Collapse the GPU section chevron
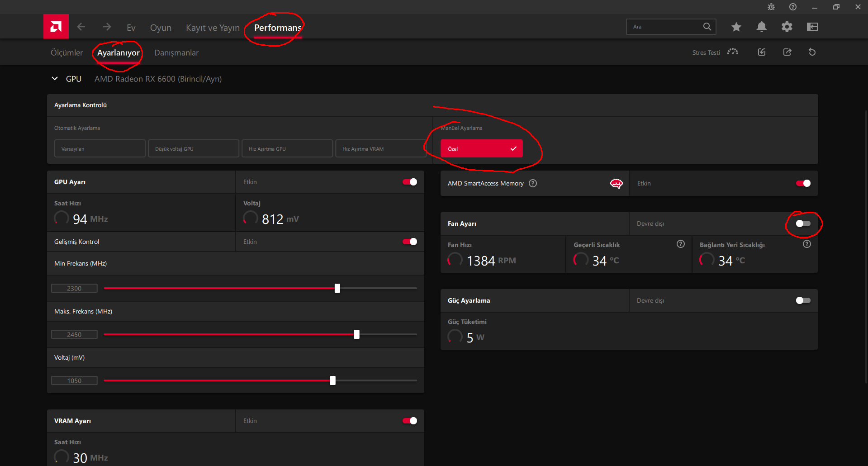Viewport: 868px width, 466px height. click(x=55, y=79)
